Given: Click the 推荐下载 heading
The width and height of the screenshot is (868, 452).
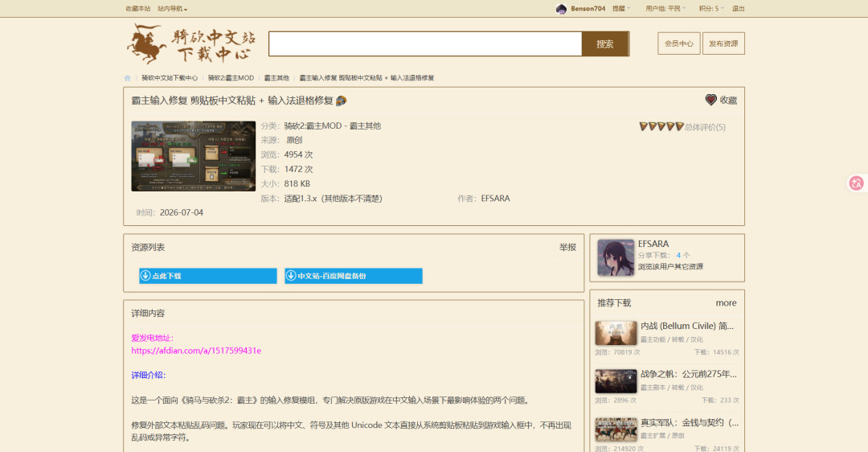Looking at the screenshot, I should (614, 303).
